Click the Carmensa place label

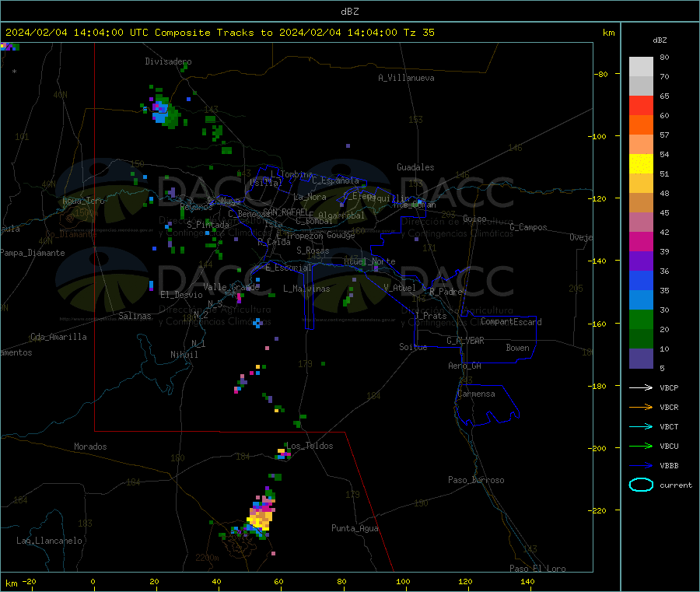click(476, 394)
